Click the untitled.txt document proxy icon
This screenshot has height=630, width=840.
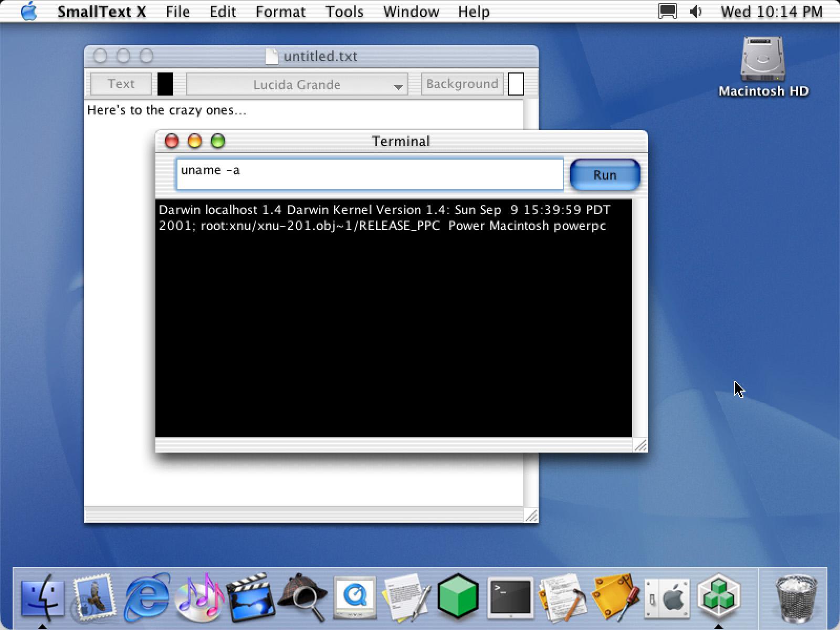271,56
